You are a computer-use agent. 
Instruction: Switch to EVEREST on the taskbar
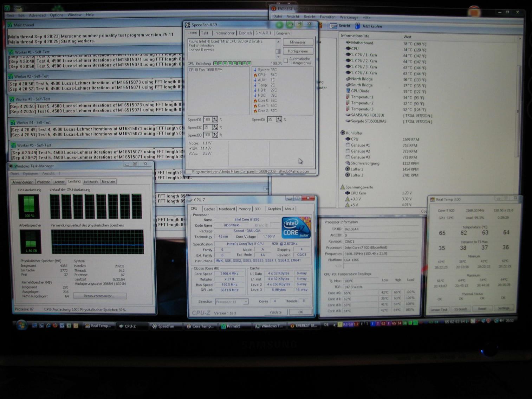pyautogui.click(x=304, y=326)
